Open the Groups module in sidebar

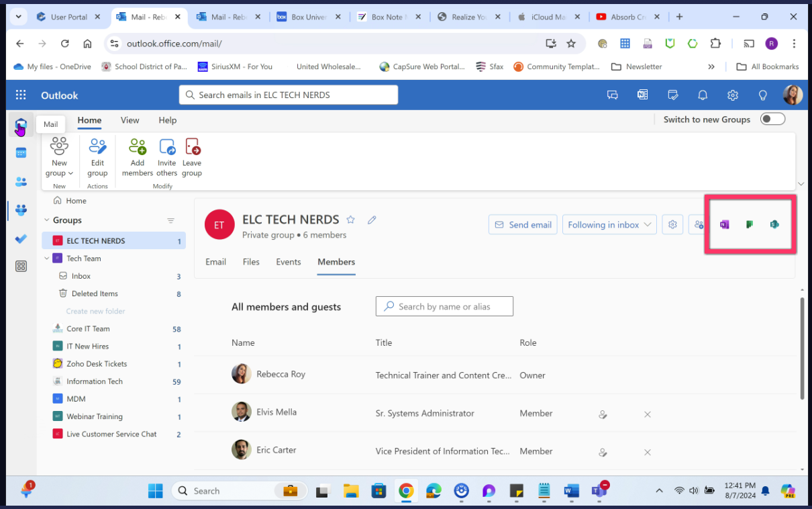21,210
